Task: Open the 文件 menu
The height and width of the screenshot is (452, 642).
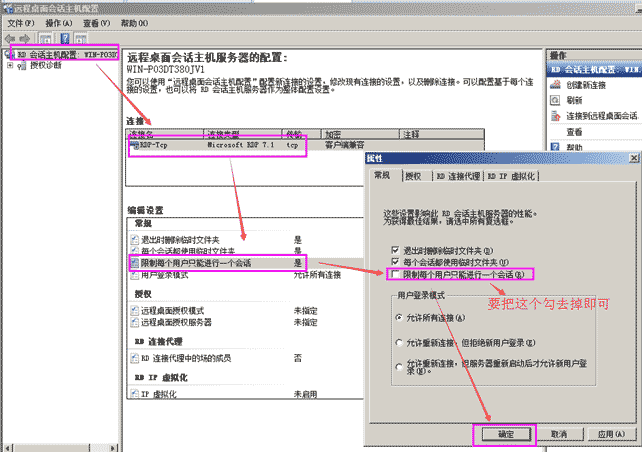Action: coord(19,21)
